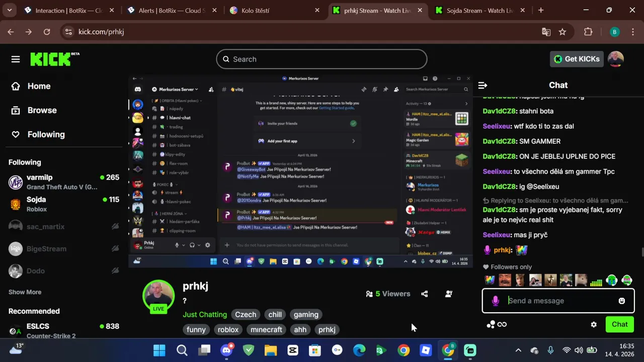Share the prhkj stream

(425, 294)
